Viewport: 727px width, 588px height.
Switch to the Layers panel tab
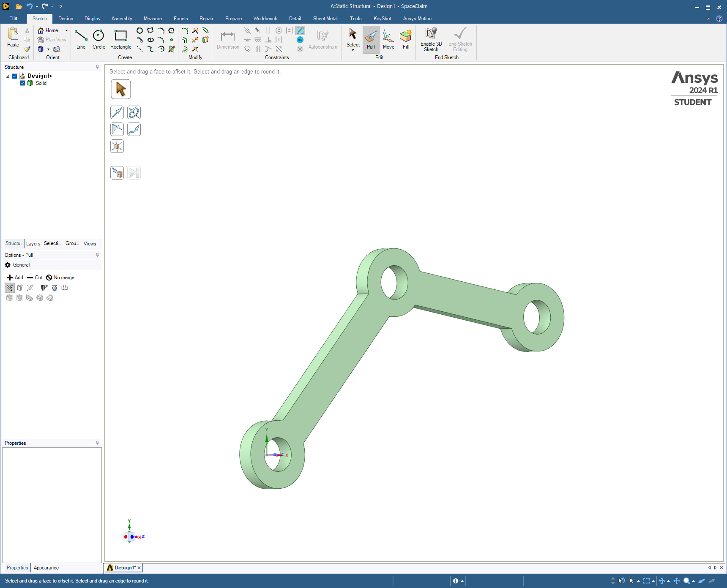point(33,244)
